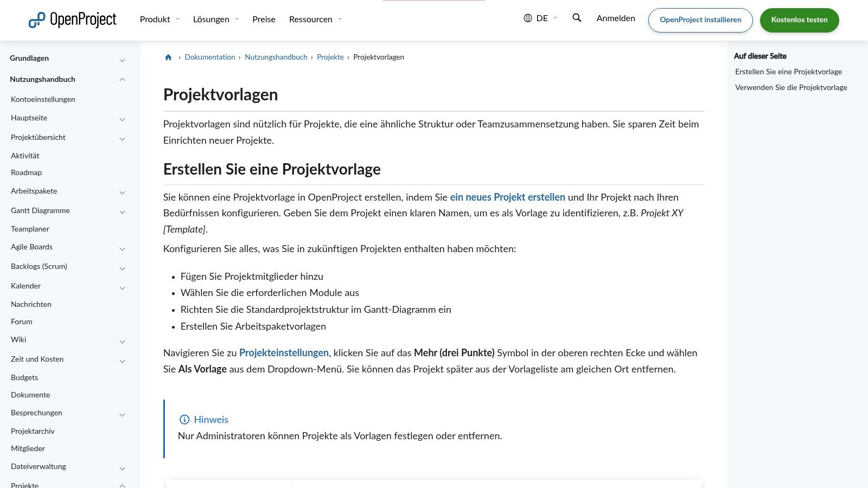Open Dokumente in the sidebar
Viewport: 868px width, 488px height.
click(x=30, y=395)
